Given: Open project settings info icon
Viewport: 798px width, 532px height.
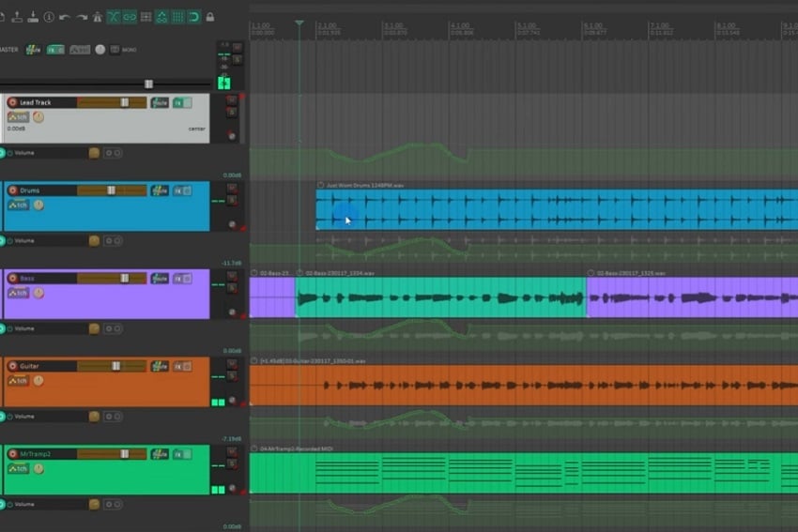Looking at the screenshot, I should (x=49, y=17).
